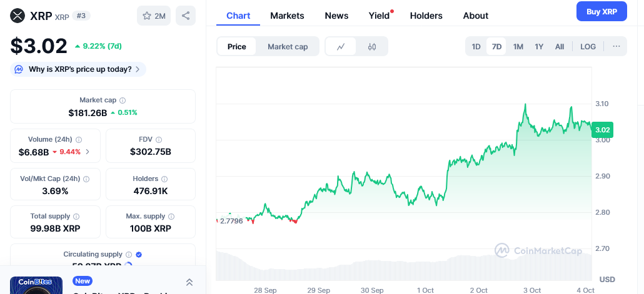Click the share icon next to XRP
The height and width of the screenshot is (294, 644).
tap(185, 16)
